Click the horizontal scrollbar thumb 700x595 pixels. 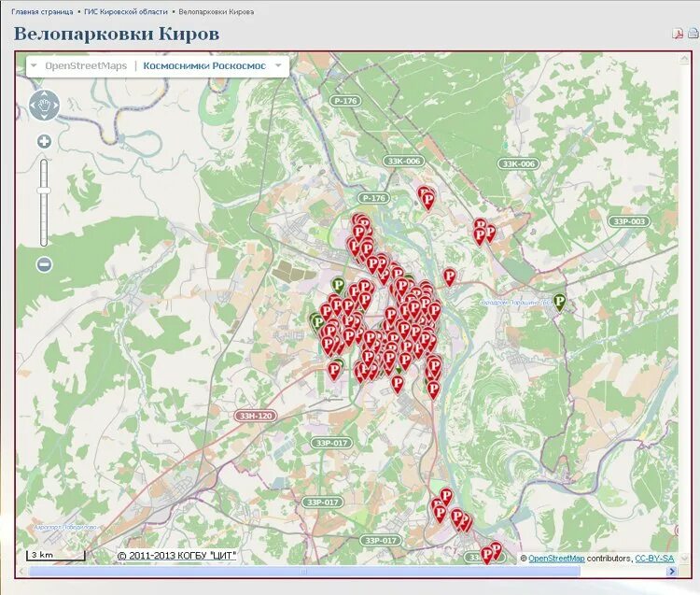pyautogui.click(x=304, y=572)
